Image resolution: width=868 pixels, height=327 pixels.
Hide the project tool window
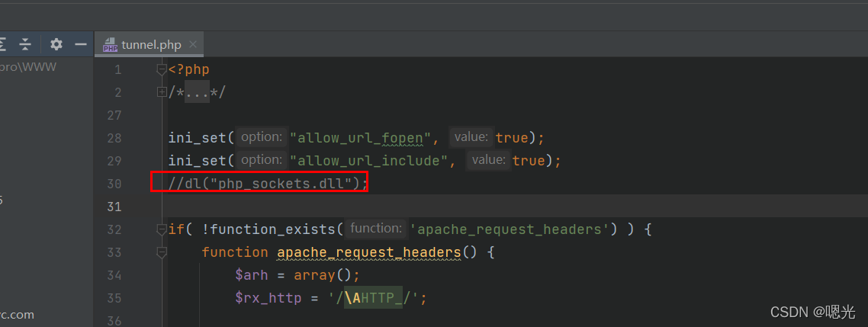81,45
